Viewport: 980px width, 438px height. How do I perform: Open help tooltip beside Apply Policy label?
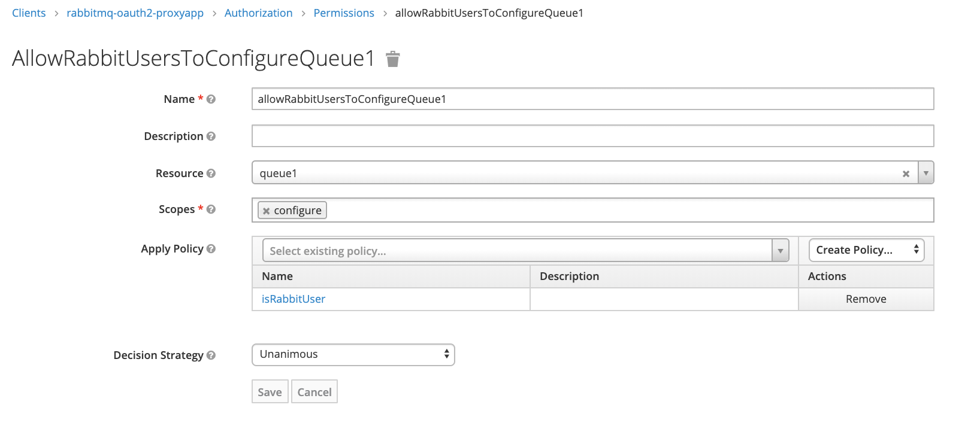click(211, 249)
